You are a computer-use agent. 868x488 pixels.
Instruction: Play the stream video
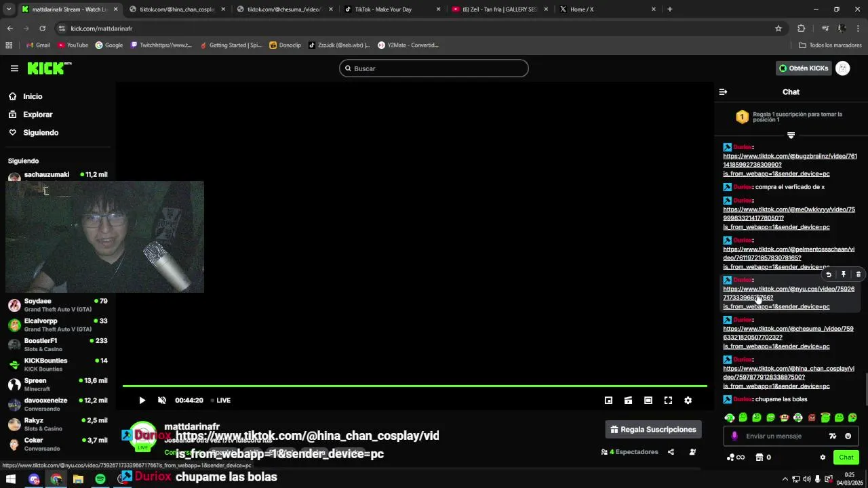(x=142, y=401)
